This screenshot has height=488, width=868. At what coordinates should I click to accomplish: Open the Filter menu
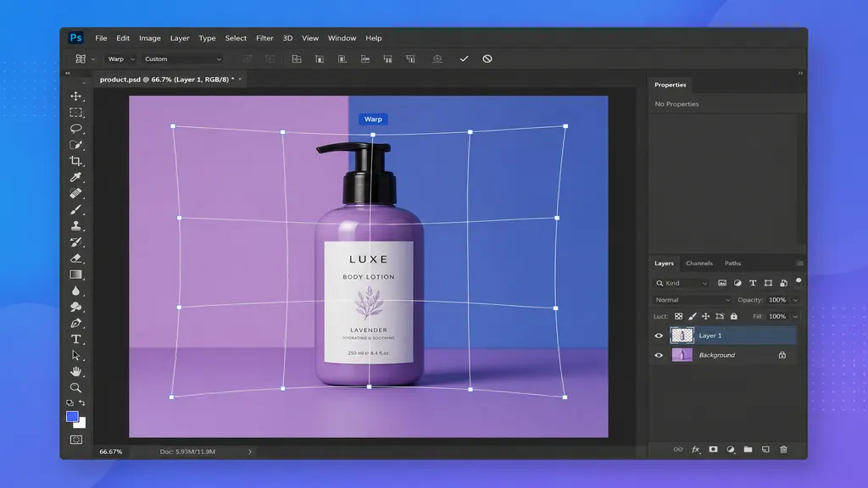[264, 38]
